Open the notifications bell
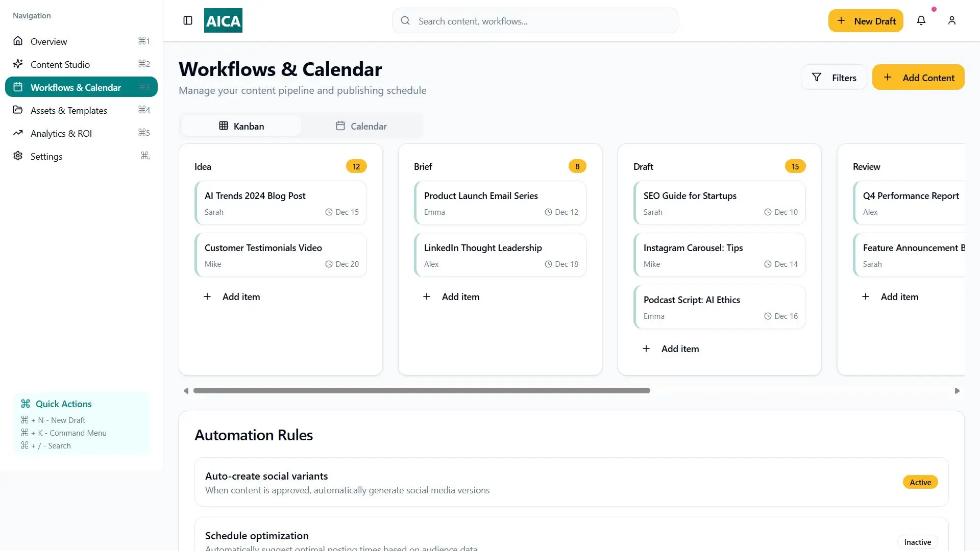Screen dimensions: 980x551 coord(921,20)
